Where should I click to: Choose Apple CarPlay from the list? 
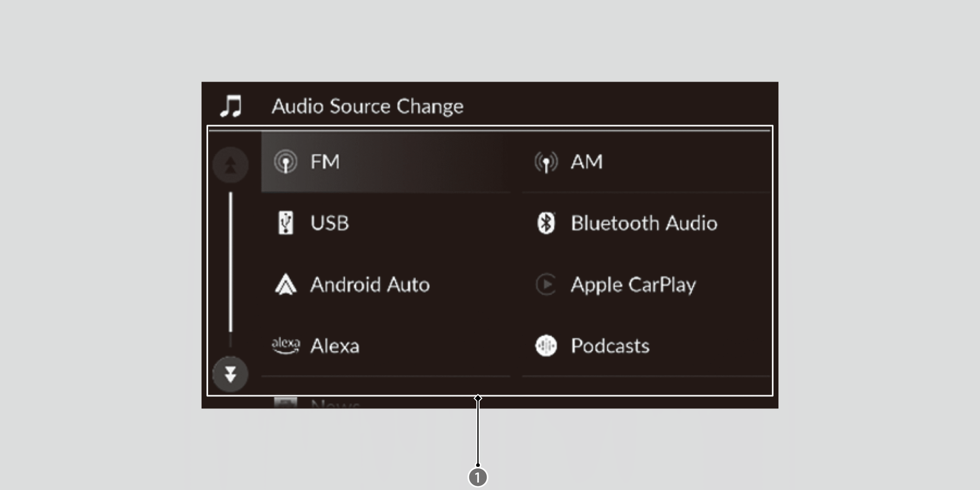coord(633,285)
